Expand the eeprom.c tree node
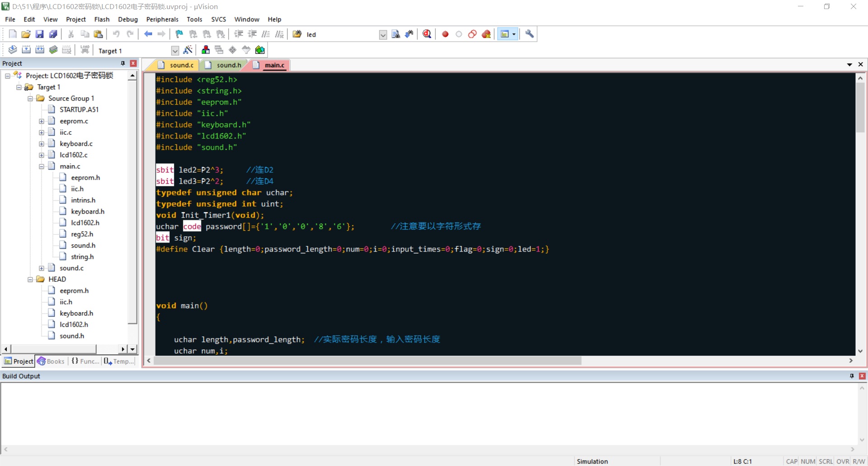 click(x=42, y=121)
